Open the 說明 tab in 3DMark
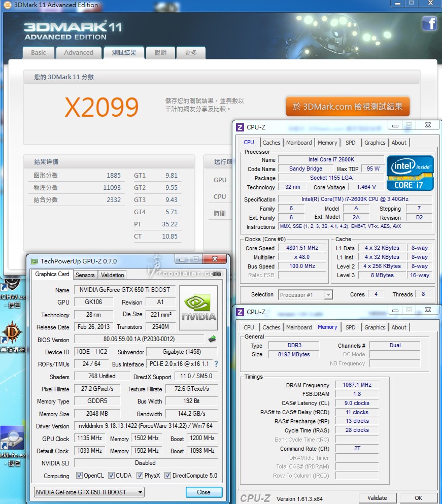442x504 pixels. pyautogui.click(x=160, y=53)
